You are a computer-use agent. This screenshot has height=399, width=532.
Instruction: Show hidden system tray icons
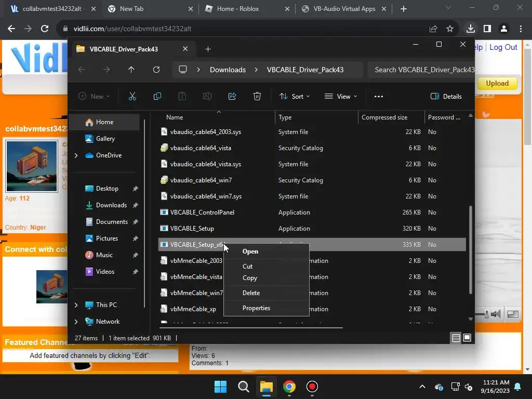tap(422, 387)
